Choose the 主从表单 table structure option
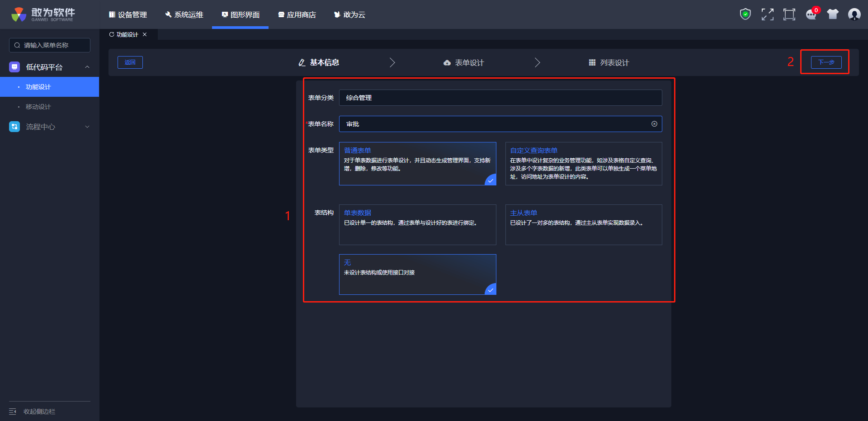868x421 pixels. click(x=583, y=224)
